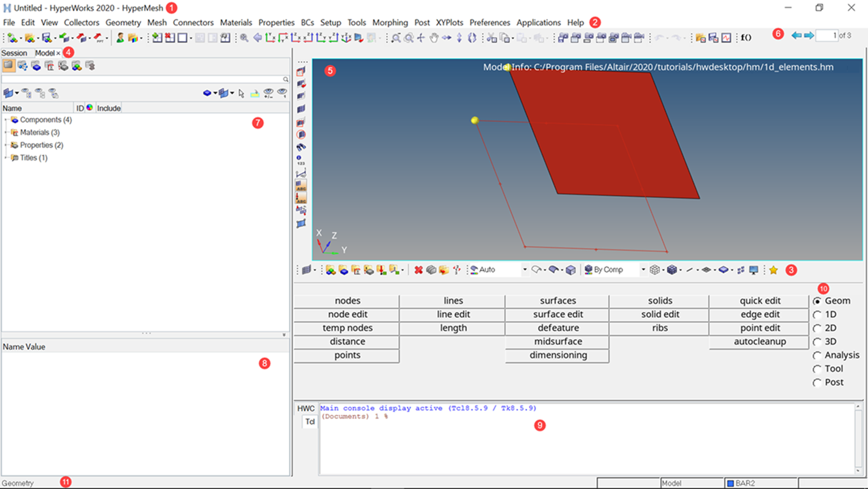Open the By Comp visualization dropdown
Viewport: 868px width, 489px height.
(x=643, y=270)
